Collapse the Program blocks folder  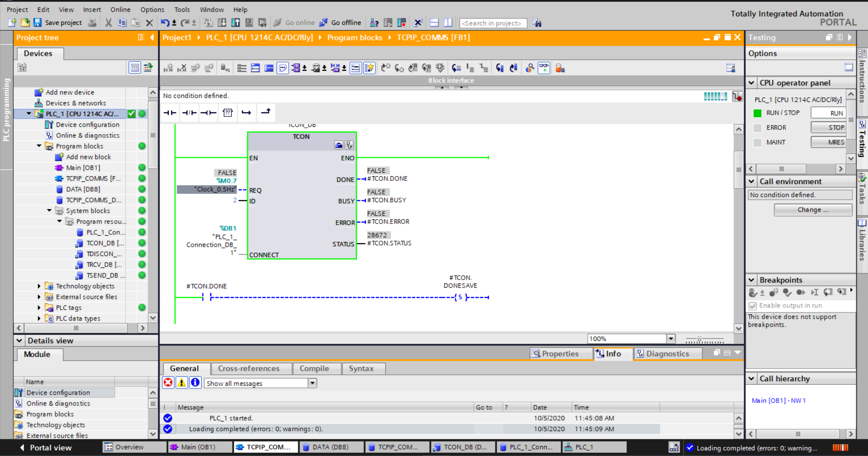(x=39, y=146)
